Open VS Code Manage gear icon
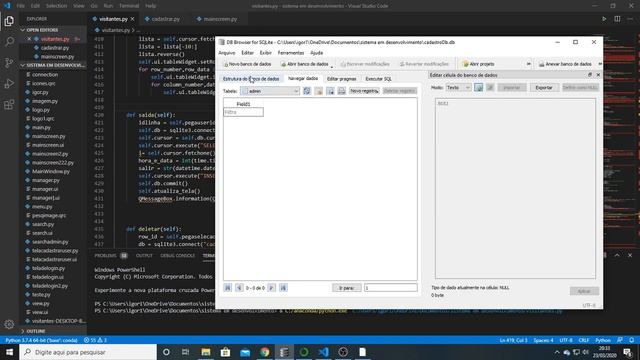This screenshot has width=640, height=360. click(x=9, y=324)
